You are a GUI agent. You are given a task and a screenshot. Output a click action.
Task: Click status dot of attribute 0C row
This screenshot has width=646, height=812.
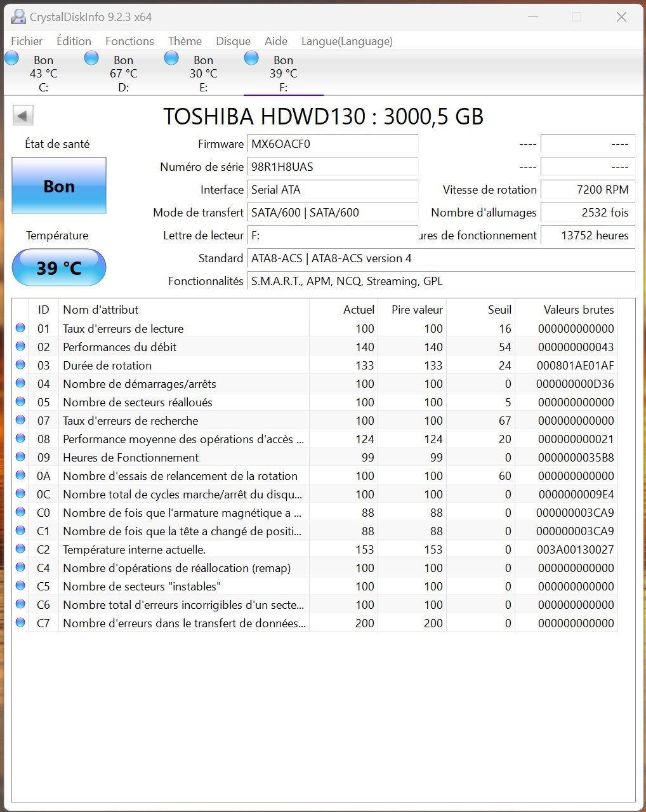coord(20,493)
